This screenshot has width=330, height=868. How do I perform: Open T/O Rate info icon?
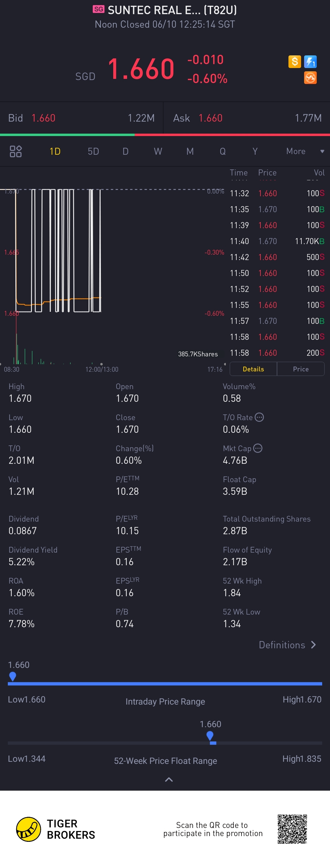click(259, 417)
